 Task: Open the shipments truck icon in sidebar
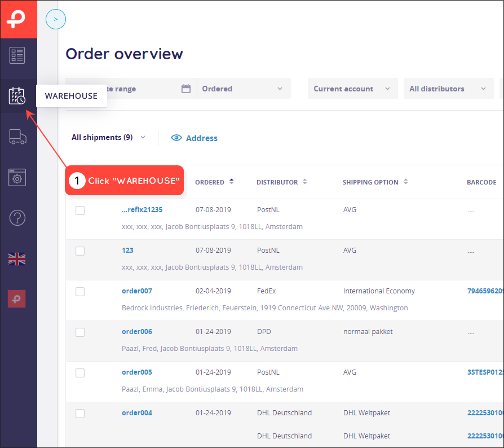(17, 137)
